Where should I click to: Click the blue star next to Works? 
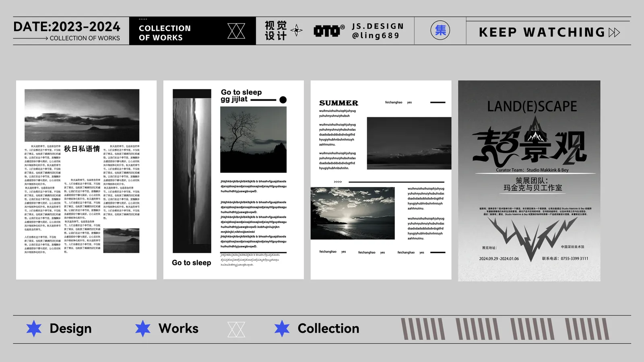coord(142,329)
